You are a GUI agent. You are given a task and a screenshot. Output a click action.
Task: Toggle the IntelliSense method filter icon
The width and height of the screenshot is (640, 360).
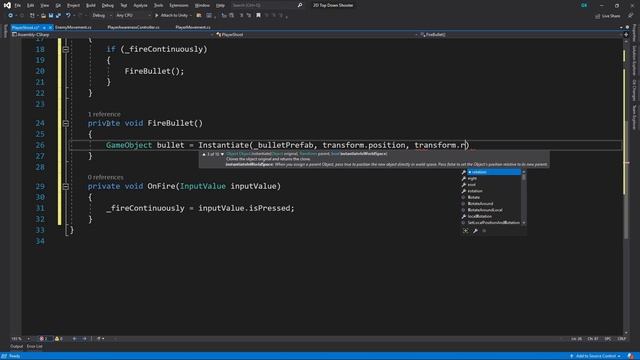click(x=484, y=231)
